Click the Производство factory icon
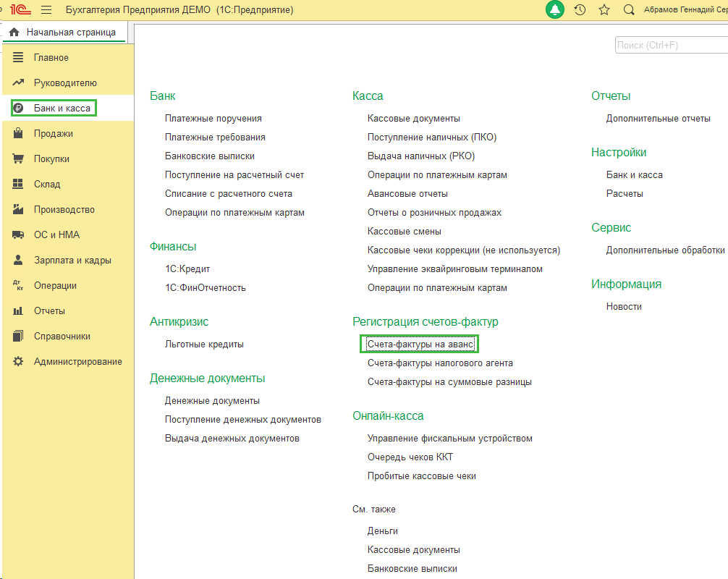 tap(18, 209)
